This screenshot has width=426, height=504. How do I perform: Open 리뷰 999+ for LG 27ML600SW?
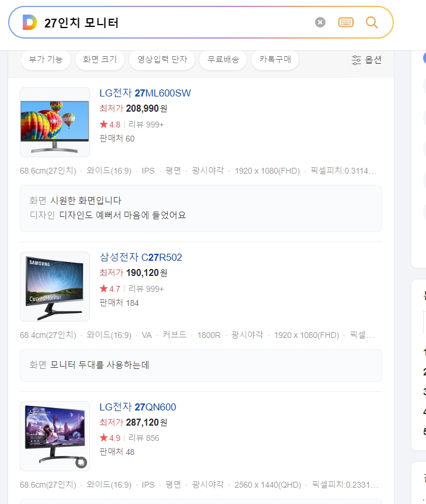[x=146, y=125]
